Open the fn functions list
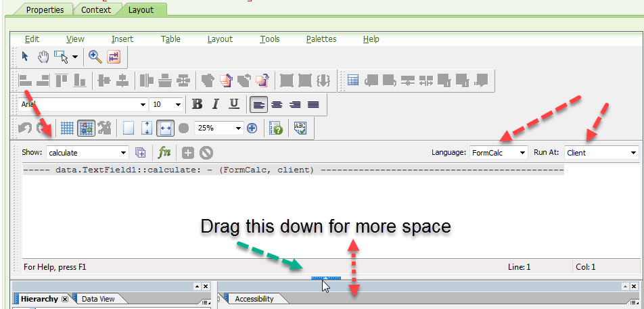This screenshot has height=309, width=644. (164, 153)
